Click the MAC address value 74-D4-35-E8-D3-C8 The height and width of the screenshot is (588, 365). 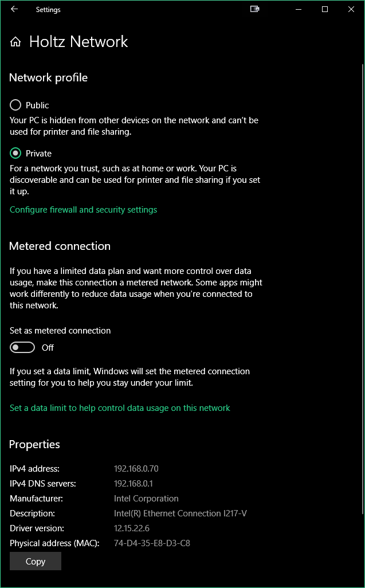point(152,543)
